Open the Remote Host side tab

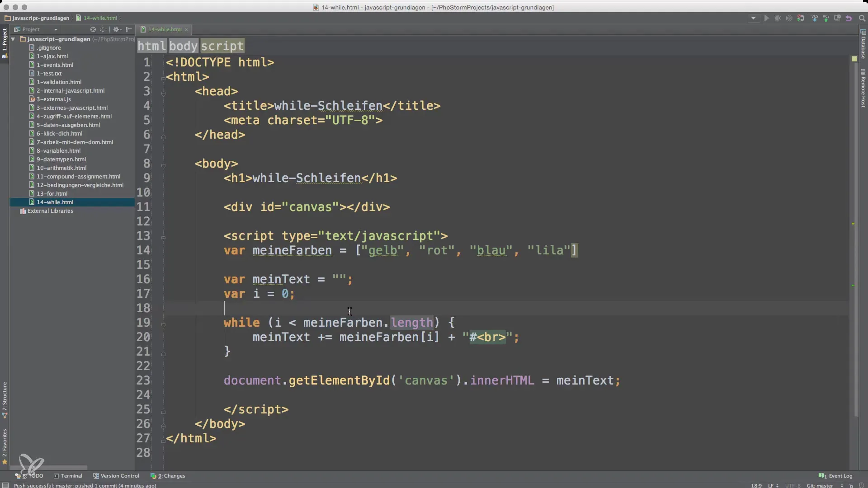pyautogui.click(x=863, y=88)
